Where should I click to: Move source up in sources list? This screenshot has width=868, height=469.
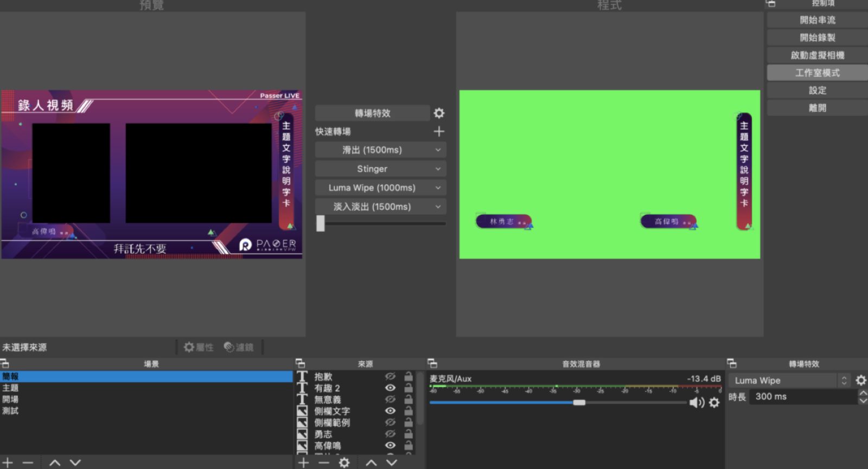point(371,462)
